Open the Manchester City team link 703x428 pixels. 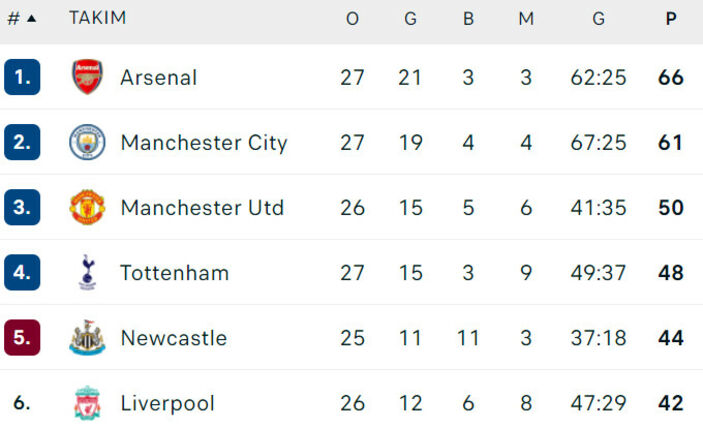203,142
